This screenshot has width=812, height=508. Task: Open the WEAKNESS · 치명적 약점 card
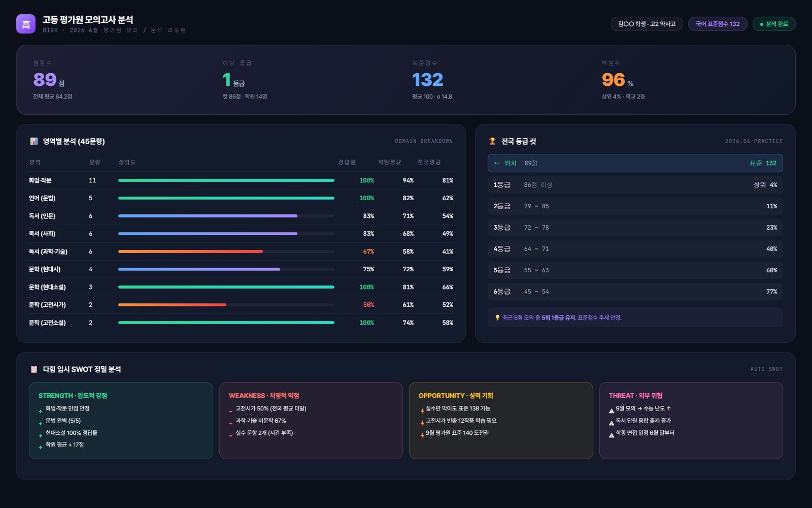311,421
